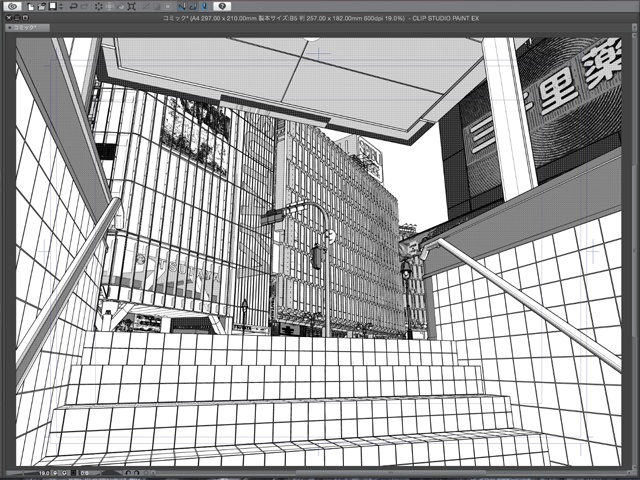Zoom in with the status bar button
The height and width of the screenshot is (480, 640).
[x=64, y=473]
